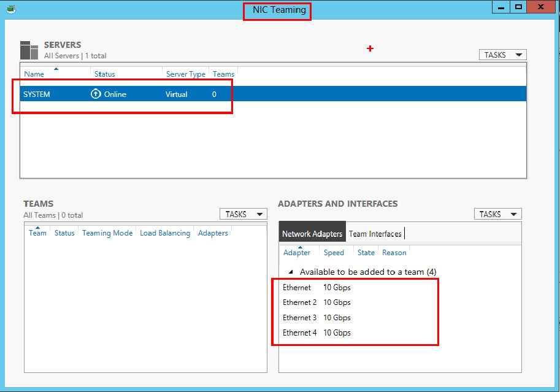Viewport: 560px width, 392px height.
Task: Maximize the NIC Teaming window
Action: tap(518, 7)
